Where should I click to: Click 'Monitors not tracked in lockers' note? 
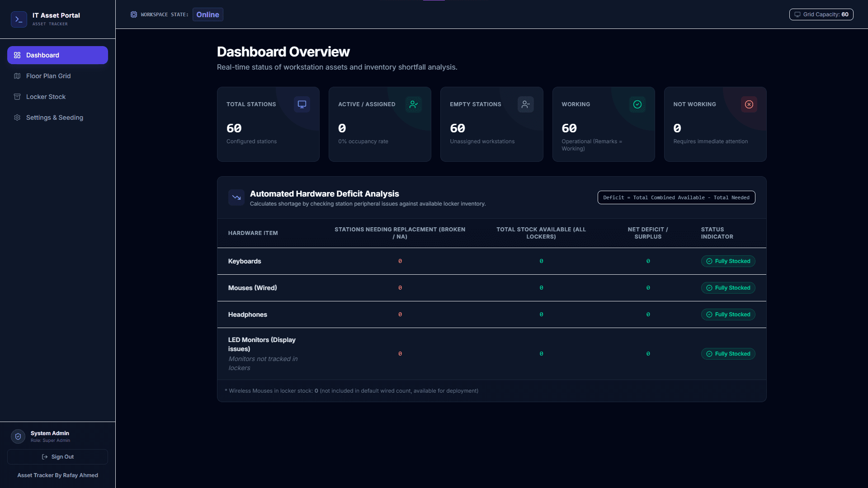263,363
